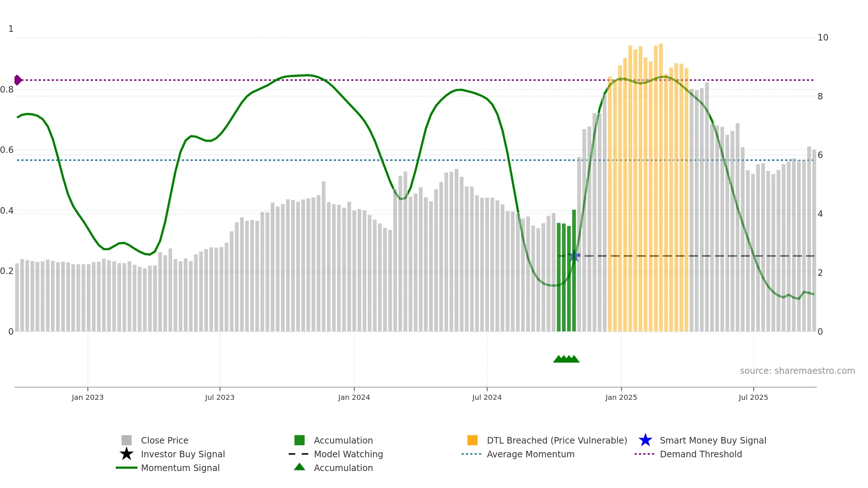Click the Jan 2023 x-axis label
The height and width of the screenshot is (488, 868).
pos(88,397)
